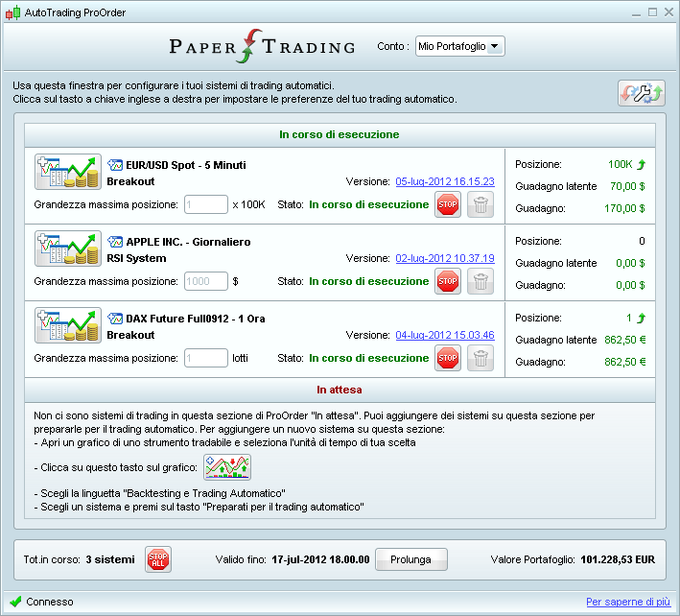Click the Stop All systems button

[x=158, y=559]
